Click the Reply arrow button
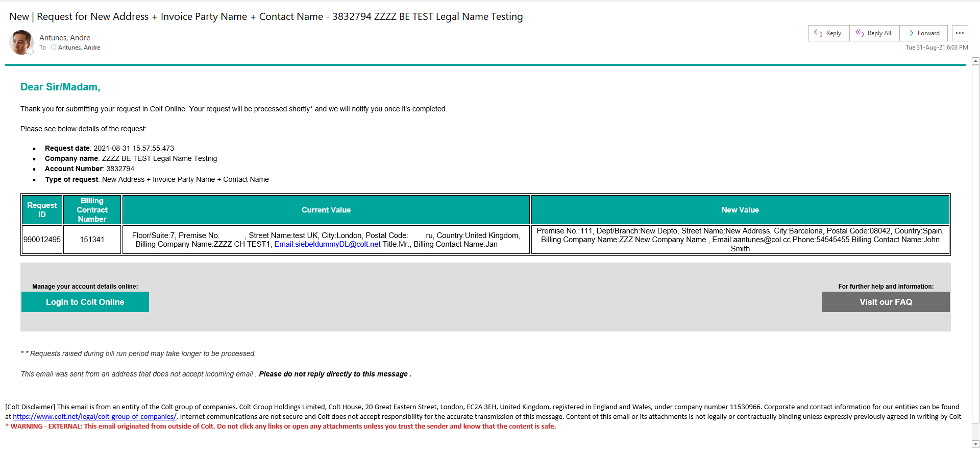This screenshot has height=449, width=980. coord(828,33)
